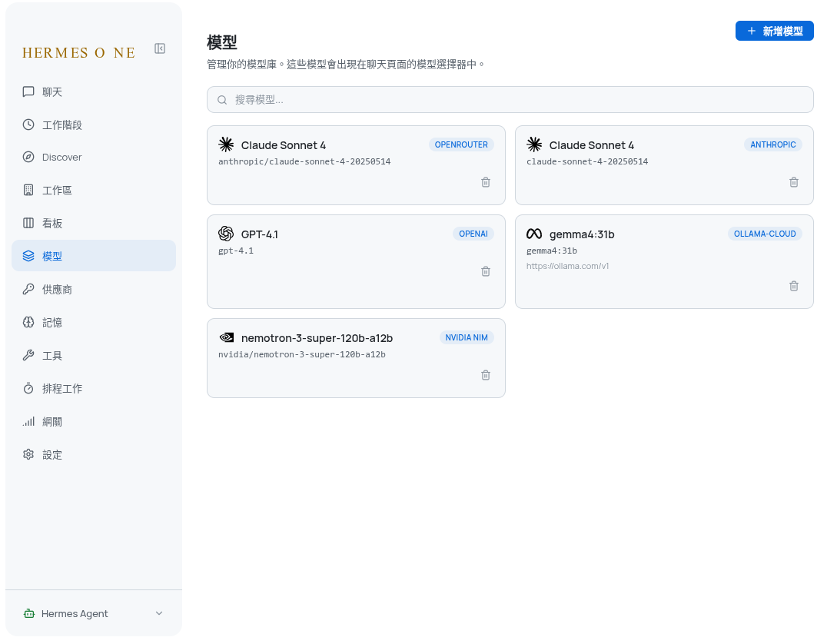The image size is (837, 644).
Task: Click nvidia/nemotron-3-super-120b-a12b ID text
Action: [x=301, y=354]
